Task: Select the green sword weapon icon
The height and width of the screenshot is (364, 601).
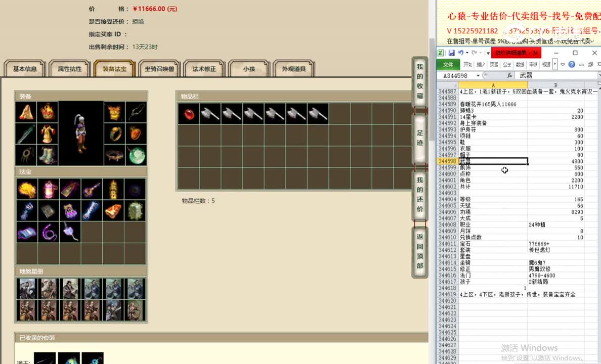Action: [26, 134]
